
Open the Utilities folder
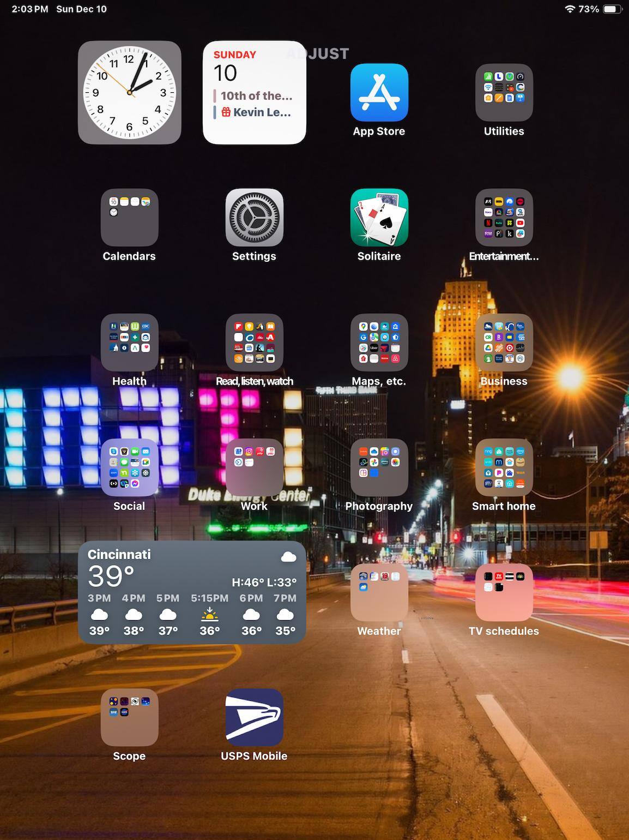pyautogui.click(x=504, y=93)
